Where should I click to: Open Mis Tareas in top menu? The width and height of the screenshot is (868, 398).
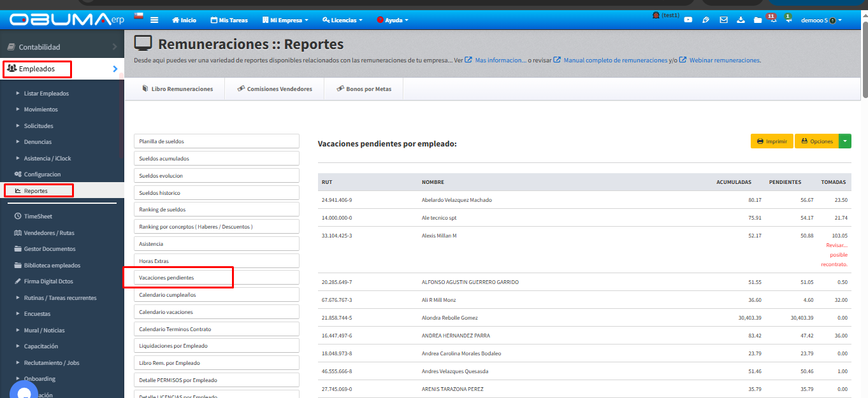point(229,20)
